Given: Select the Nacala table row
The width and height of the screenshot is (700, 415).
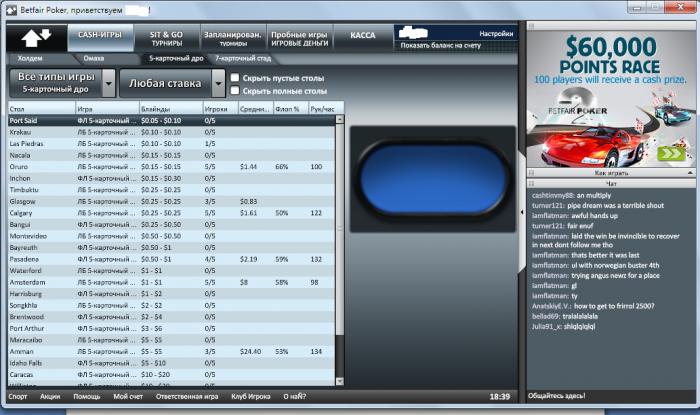Looking at the screenshot, I should coord(171,155).
